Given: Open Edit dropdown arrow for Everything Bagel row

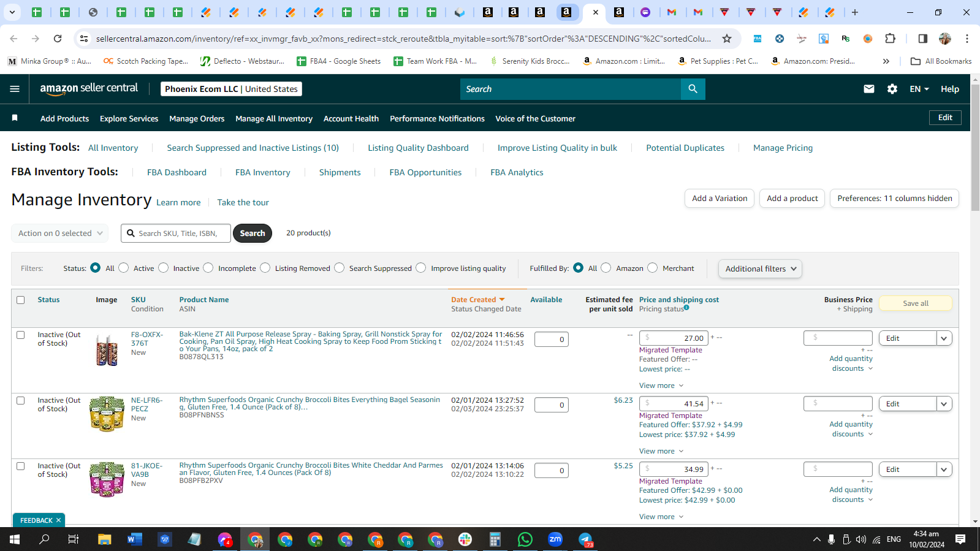Looking at the screenshot, I should pyautogui.click(x=944, y=404).
